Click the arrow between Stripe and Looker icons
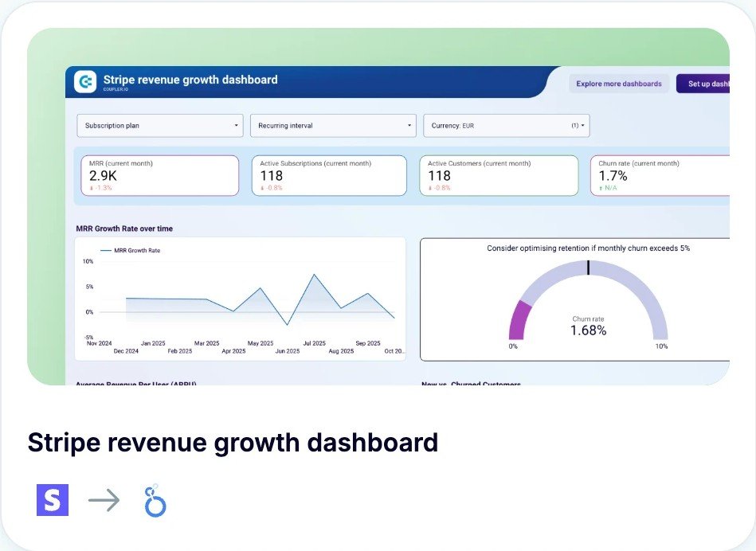This screenshot has width=756, height=551. (104, 501)
